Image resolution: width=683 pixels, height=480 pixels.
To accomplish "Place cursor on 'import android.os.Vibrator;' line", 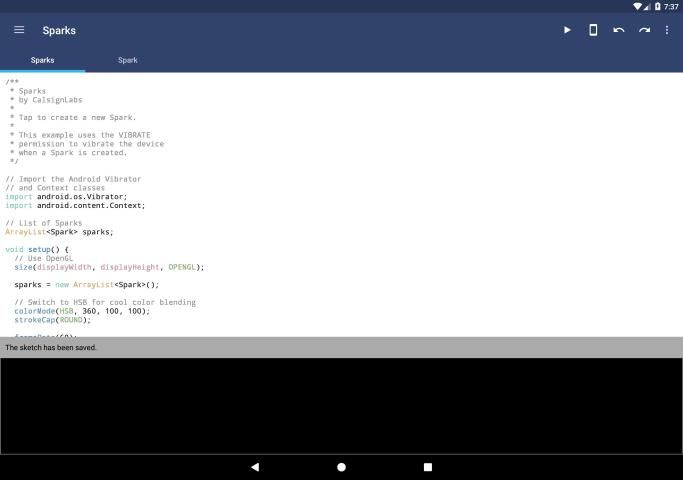I will 66,196.
